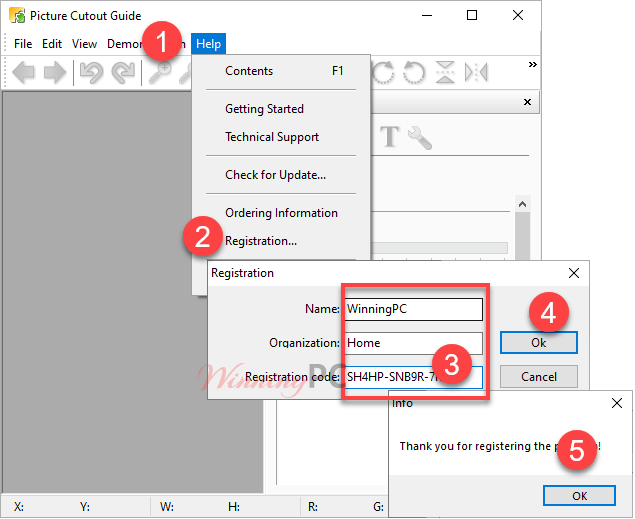The height and width of the screenshot is (519, 635).
Task: Close the Info dialog
Action: [617, 403]
